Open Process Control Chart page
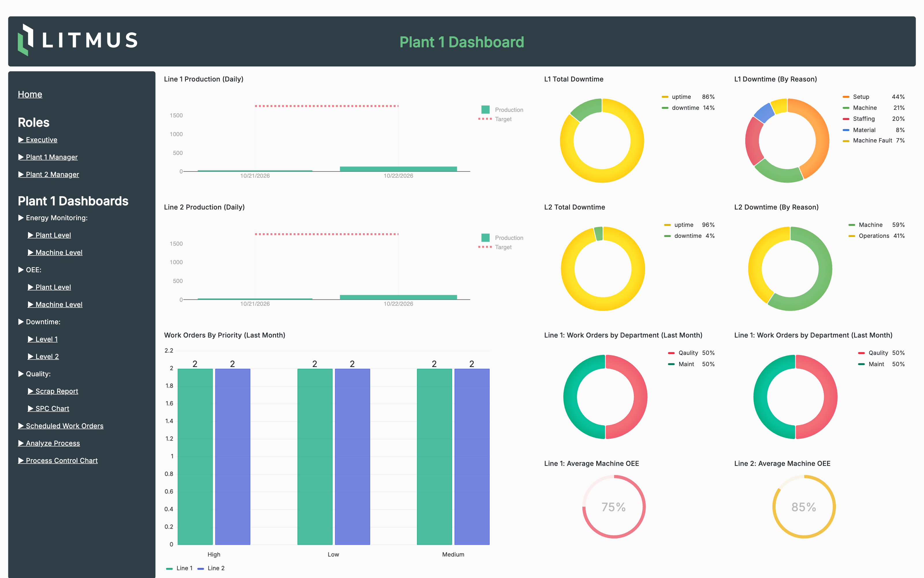 [x=58, y=460]
